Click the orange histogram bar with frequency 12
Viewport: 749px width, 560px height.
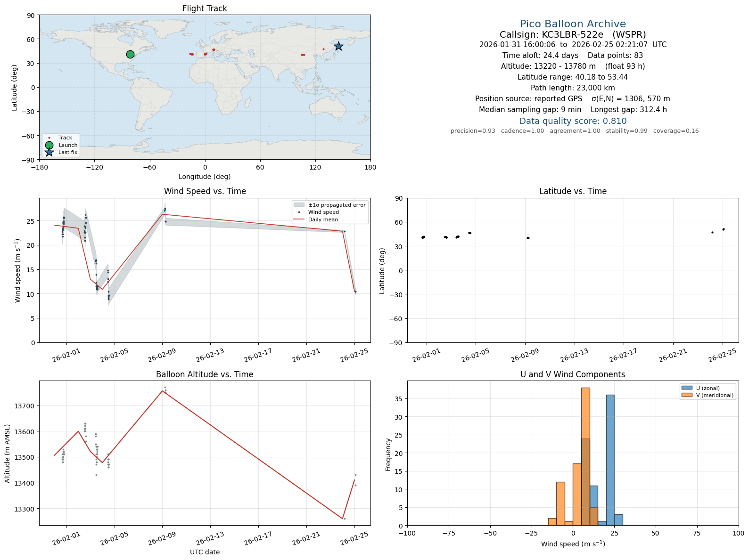pyautogui.click(x=560, y=503)
